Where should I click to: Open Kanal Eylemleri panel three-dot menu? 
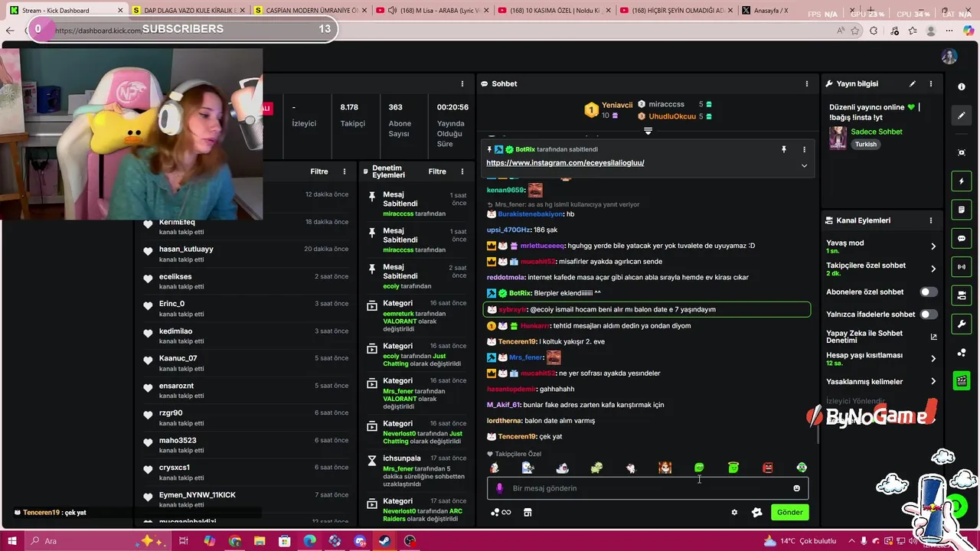pos(931,220)
